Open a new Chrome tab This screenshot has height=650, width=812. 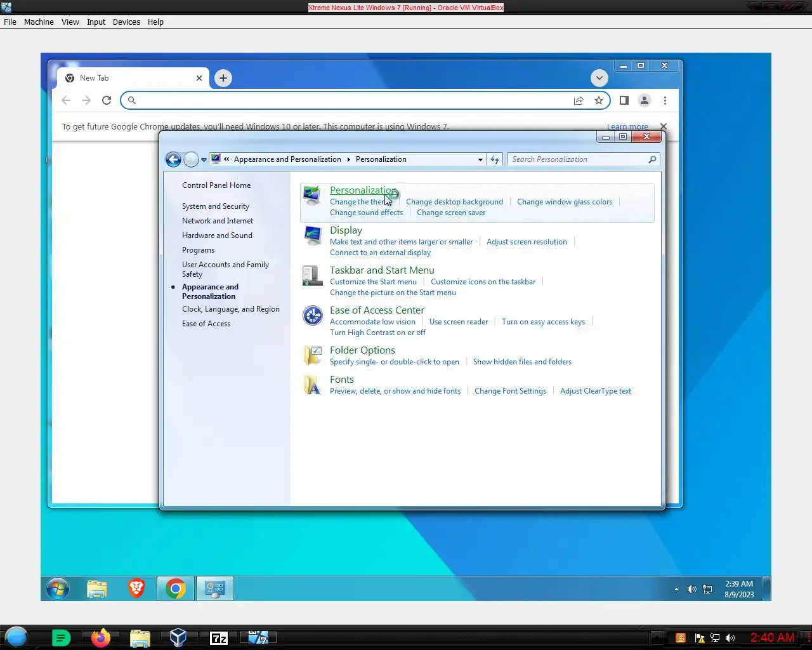(x=223, y=78)
